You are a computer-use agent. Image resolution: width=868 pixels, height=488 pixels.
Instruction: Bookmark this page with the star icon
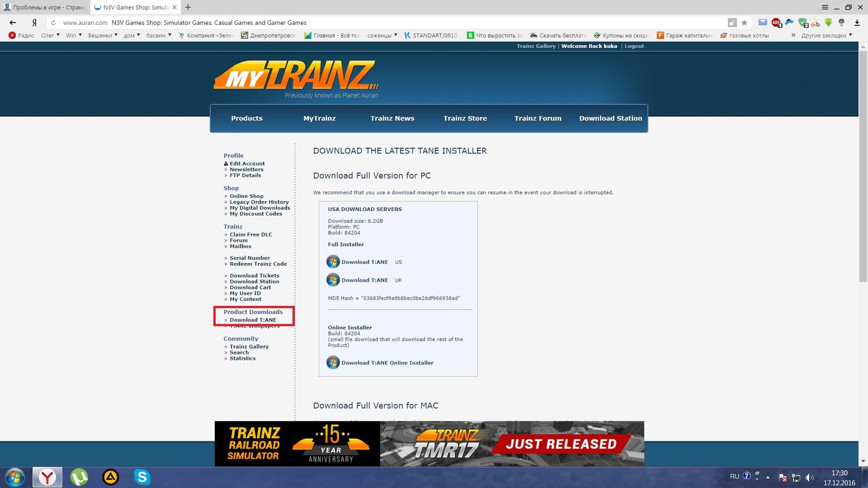coord(744,23)
